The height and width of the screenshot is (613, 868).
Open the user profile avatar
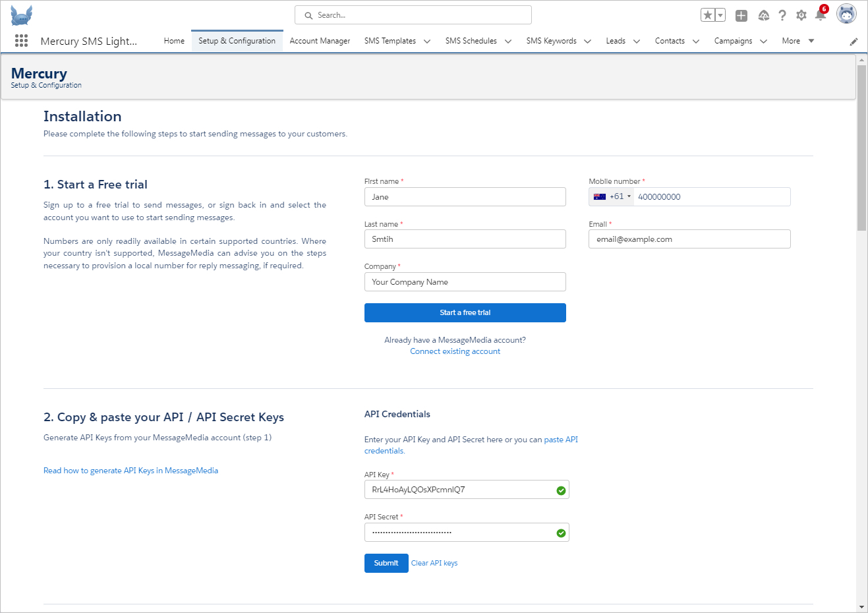tap(846, 14)
